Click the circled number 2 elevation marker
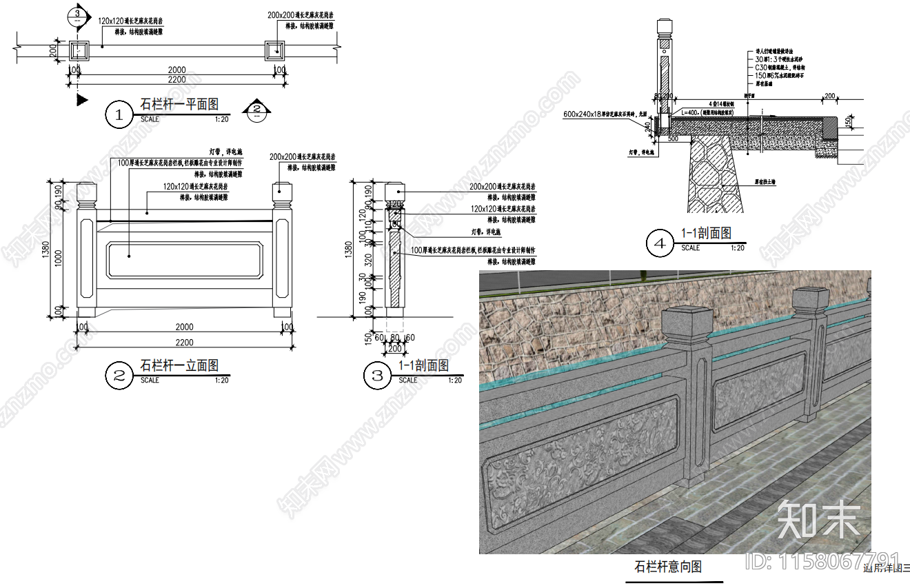 (x=119, y=375)
